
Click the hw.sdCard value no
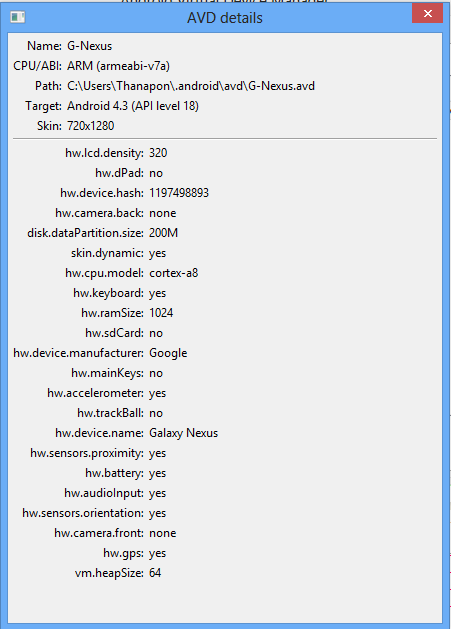tap(156, 333)
